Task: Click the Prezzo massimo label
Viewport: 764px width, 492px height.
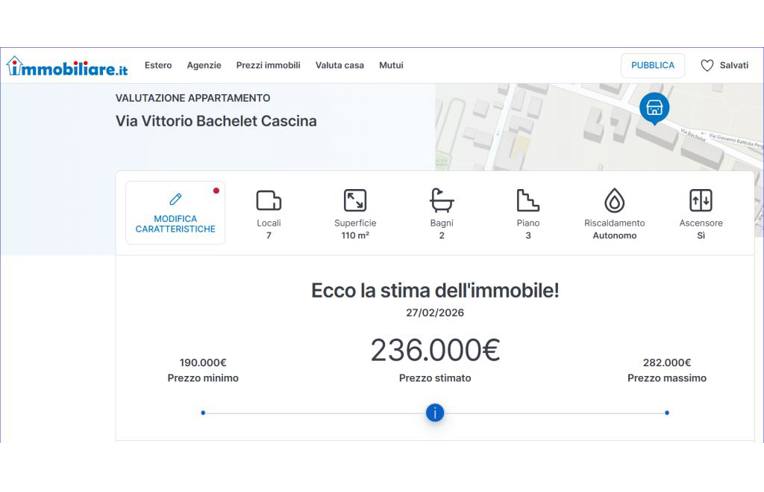Action: pyautogui.click(x=667, y=378)
